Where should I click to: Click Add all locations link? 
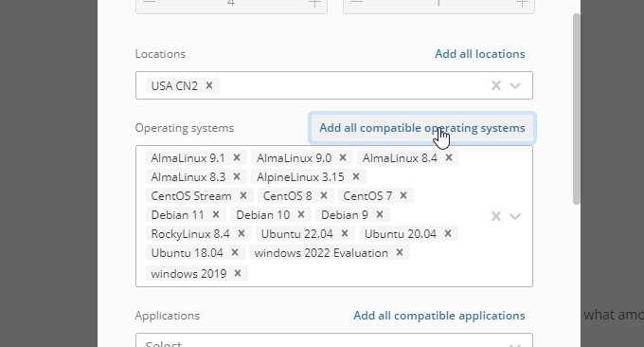click(x=480, y=54)
